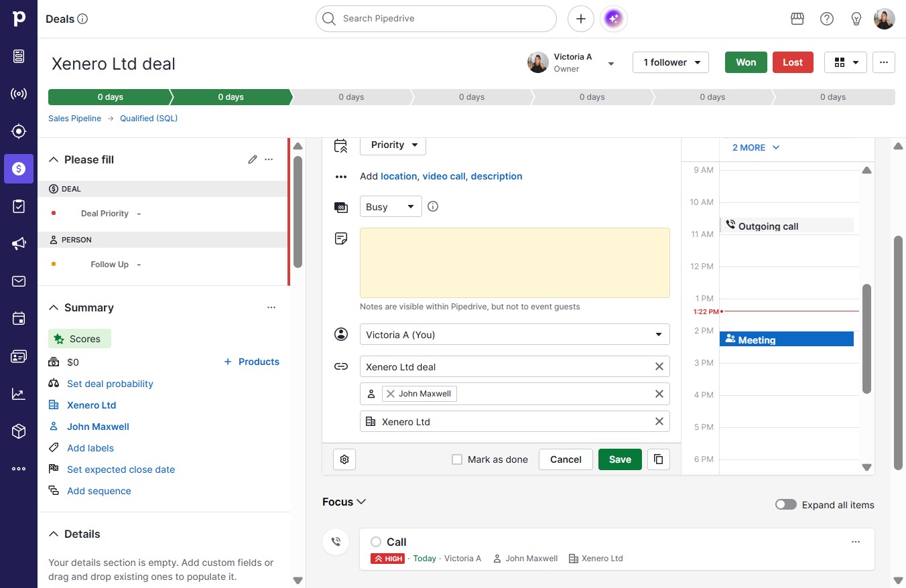
Task: Open Activities calendar icon in sidebar
Action: click(x=19, y=319)
